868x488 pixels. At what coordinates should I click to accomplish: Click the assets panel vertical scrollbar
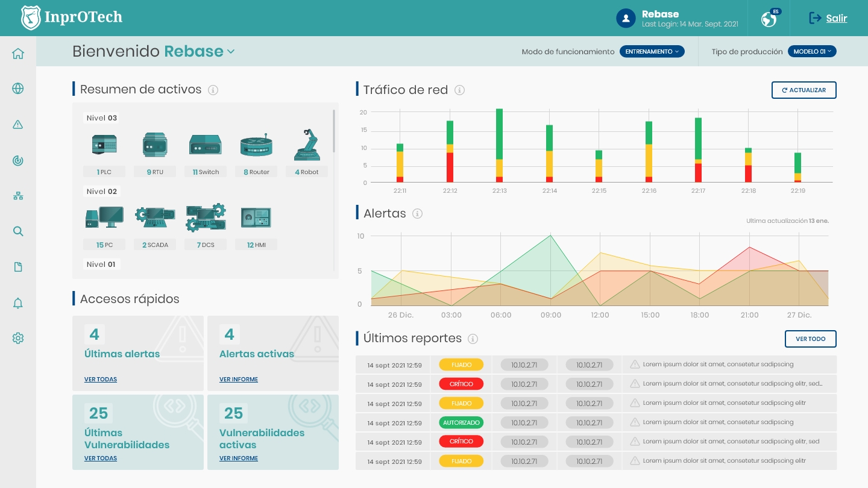click(x=334, y=131)
